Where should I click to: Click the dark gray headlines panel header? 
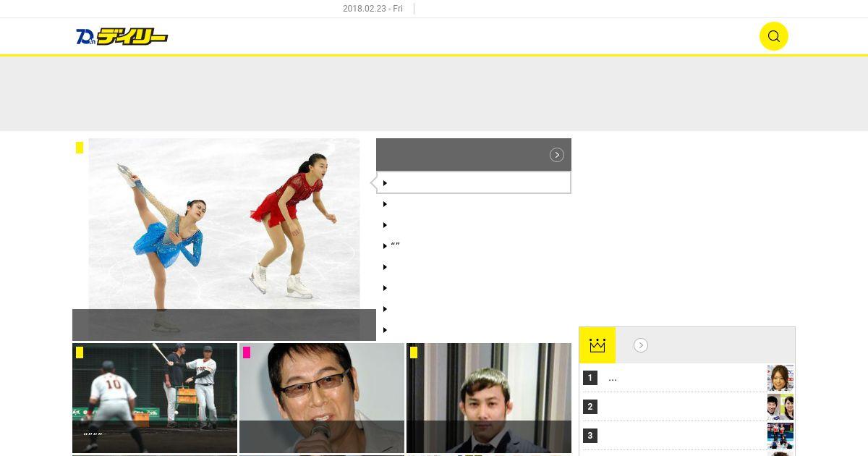point(474,154)
